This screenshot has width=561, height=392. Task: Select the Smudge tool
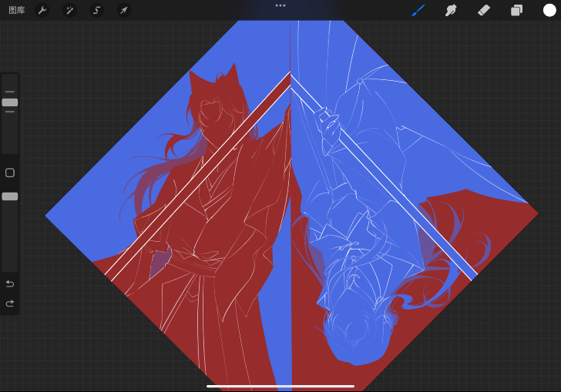[x=451, y=10]
